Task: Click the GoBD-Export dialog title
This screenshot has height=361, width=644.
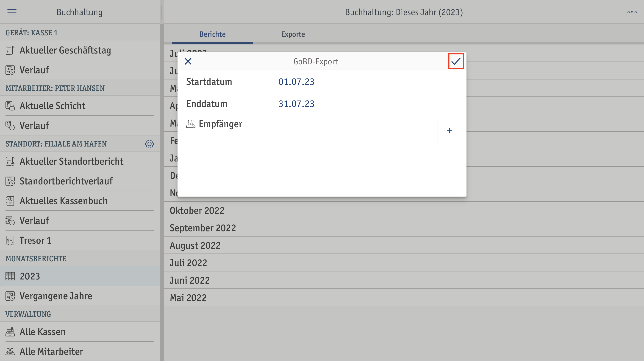Action: pos(316,61)
